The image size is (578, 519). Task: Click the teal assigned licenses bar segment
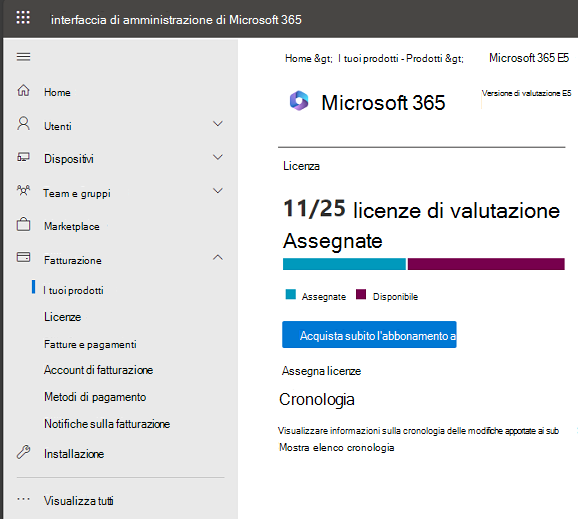pyautogui.click(x=344, y=264)
